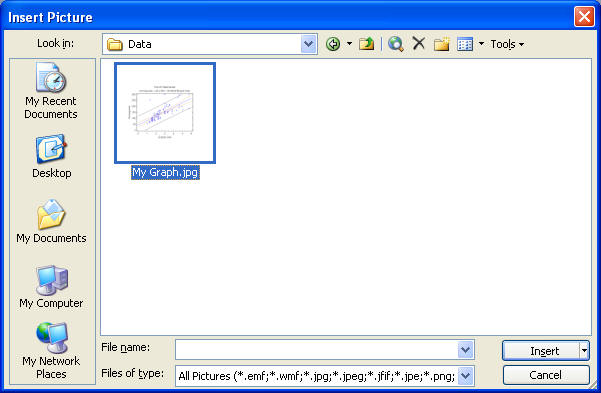601x393 pixels.
Task: Go up one folder level
Action: tap(366, 44)
